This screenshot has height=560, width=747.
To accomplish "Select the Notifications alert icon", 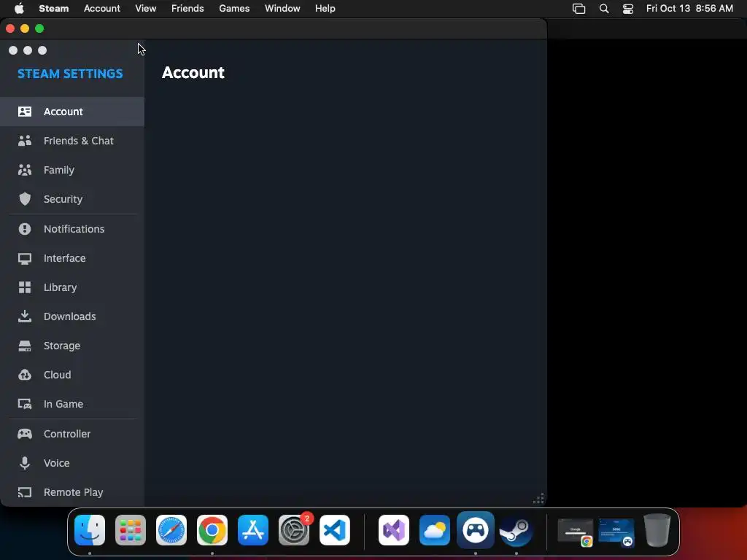I will tap(25, 229).
